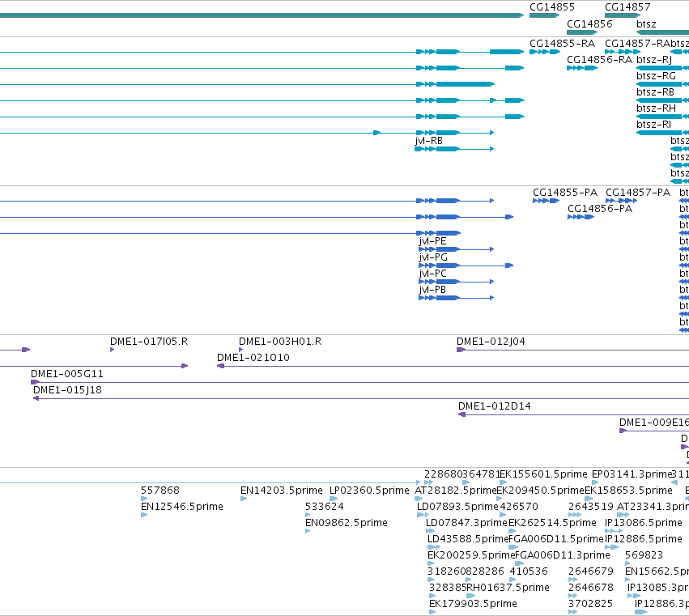
Task: Click BAC clone DME1-009E16
Action: pos(654,431)
